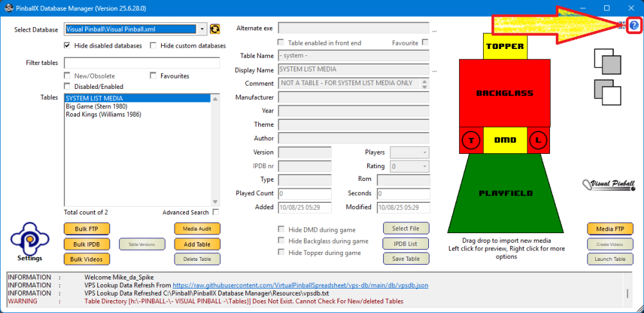
Task: Enable the Favourites filter checkbox
Action: (x=153, y=75)
